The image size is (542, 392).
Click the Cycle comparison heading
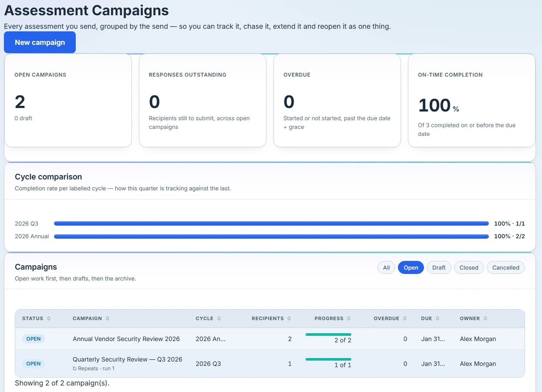click(x=48, y=177)
